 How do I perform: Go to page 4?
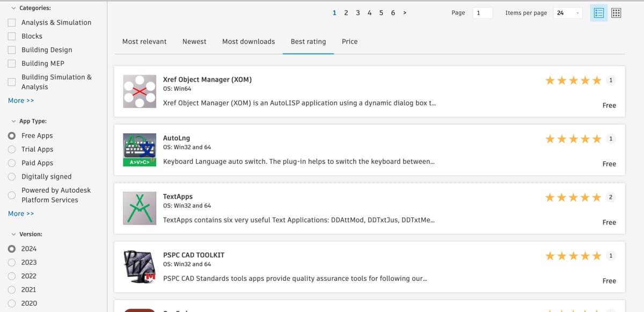pos(369,13)
